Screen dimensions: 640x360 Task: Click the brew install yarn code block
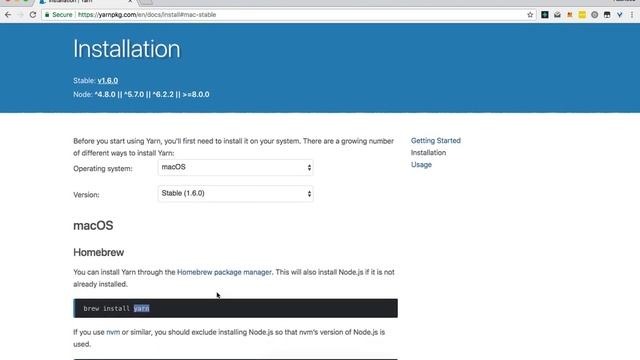pyautogui.click(x=236, y=308)
